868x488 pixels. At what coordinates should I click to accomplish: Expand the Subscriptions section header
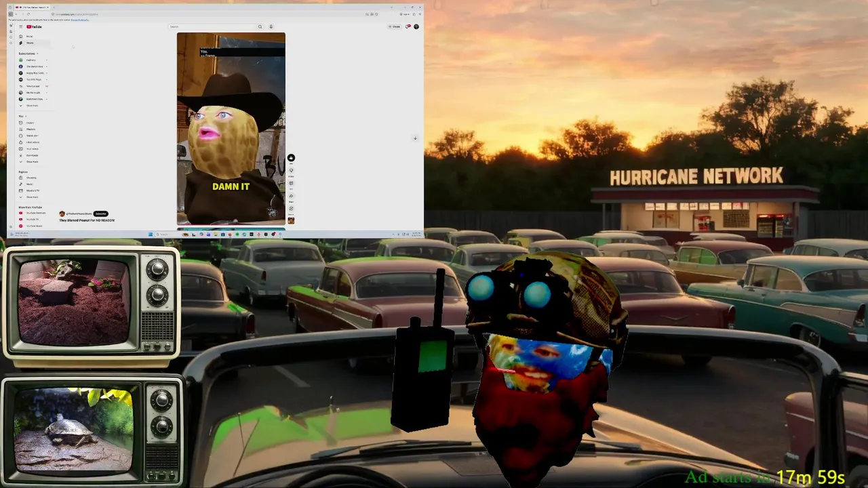click(x=28, y=54)
